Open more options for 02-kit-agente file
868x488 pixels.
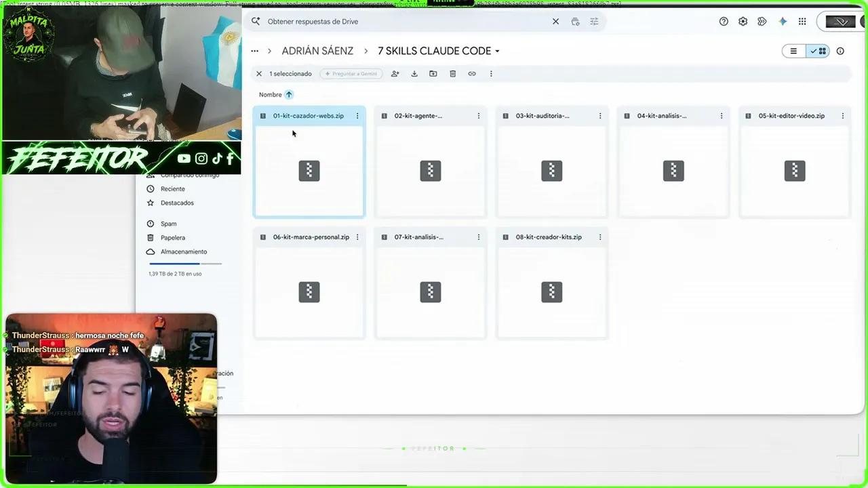pos(479,116)
